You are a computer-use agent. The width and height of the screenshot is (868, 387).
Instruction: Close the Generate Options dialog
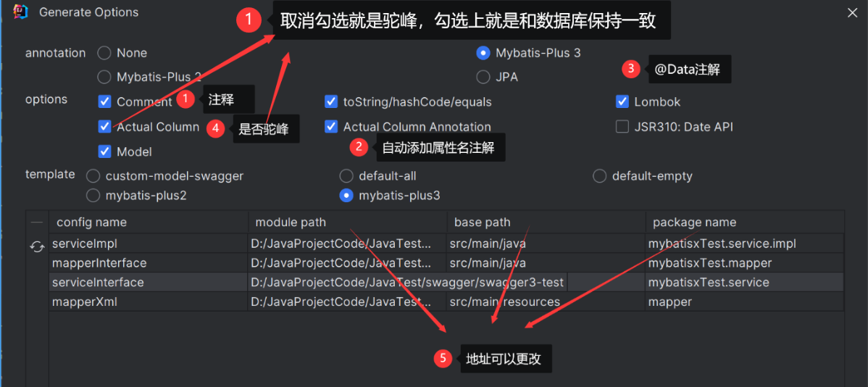[853, 13]
